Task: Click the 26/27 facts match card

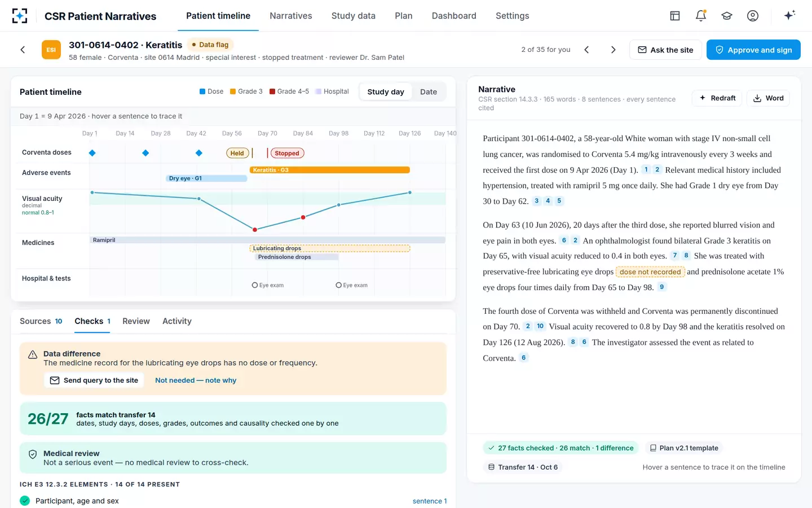Action: (x=233, y=419)
